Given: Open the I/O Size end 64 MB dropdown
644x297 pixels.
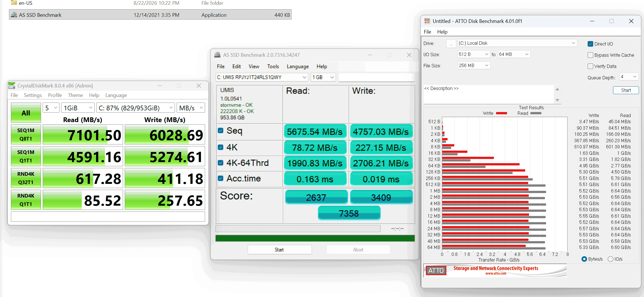Looking at the screenshot, I should coord(514,54).
